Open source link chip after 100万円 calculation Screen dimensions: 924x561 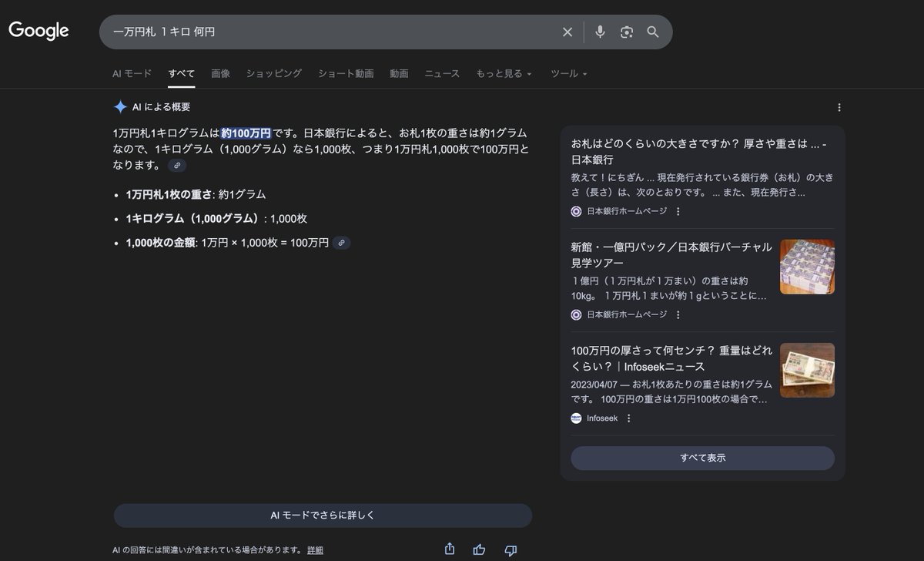[x=342, y=243]
